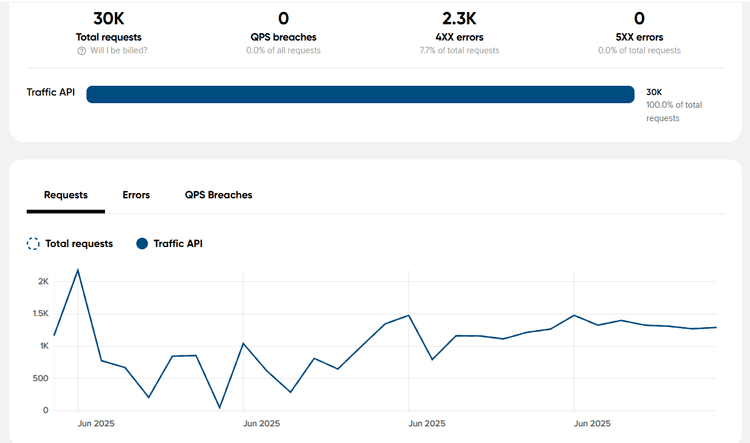Open the QPS Breaches tab
The height and width of the screenshot is (443, 750).
pos(218,195)
